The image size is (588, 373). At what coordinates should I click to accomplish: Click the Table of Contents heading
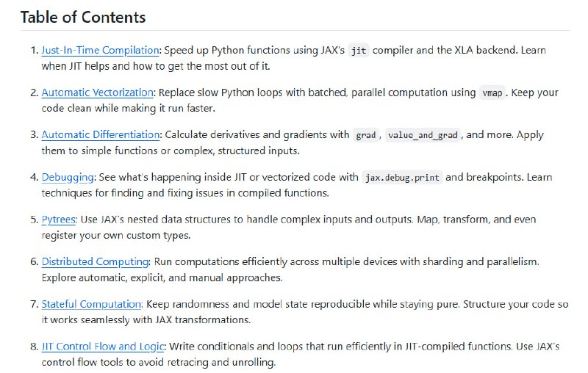(83, 17)
